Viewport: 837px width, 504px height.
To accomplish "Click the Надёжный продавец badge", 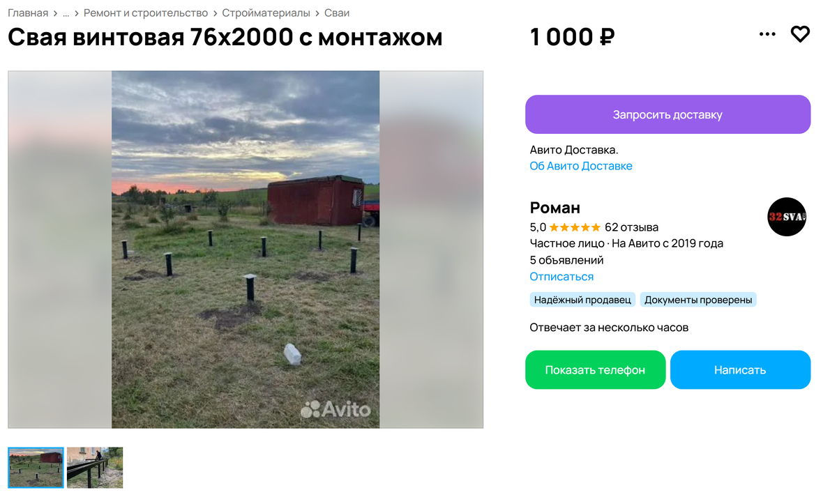I will (x=582, y=300).
